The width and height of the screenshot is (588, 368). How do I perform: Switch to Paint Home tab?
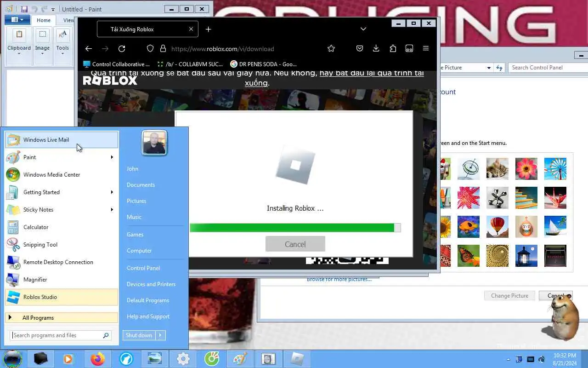pos(44,20)
